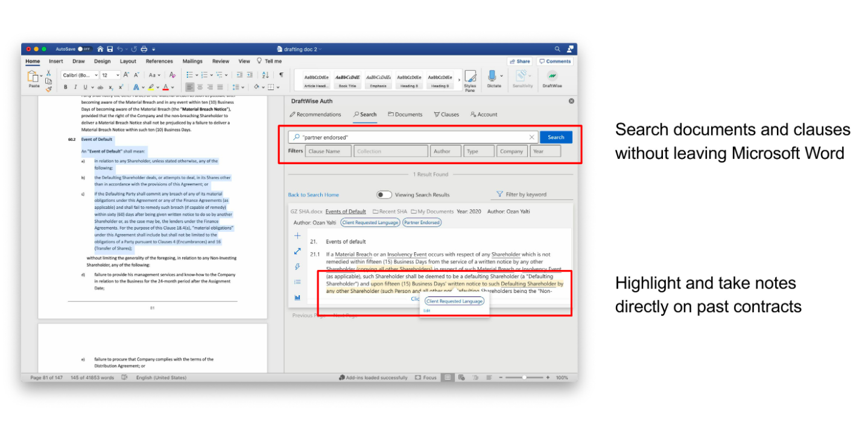Viewport: 868px width, 448px height.
Task: Open the numbering list dropdown
Action: point(212,75)
